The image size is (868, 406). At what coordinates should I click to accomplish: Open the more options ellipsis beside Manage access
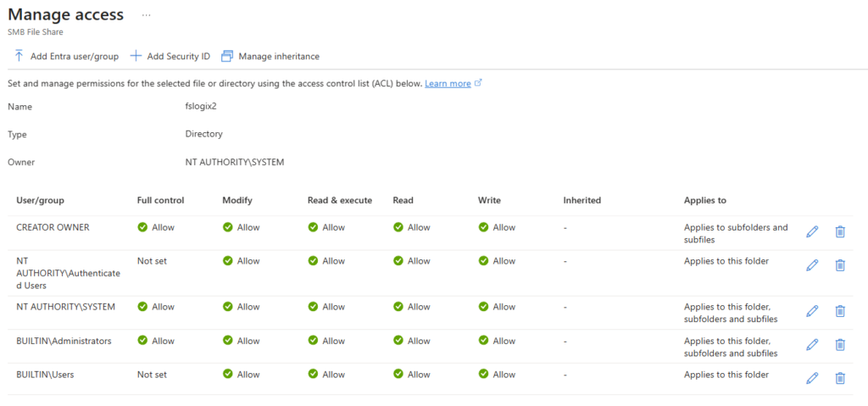pos(146,15)
